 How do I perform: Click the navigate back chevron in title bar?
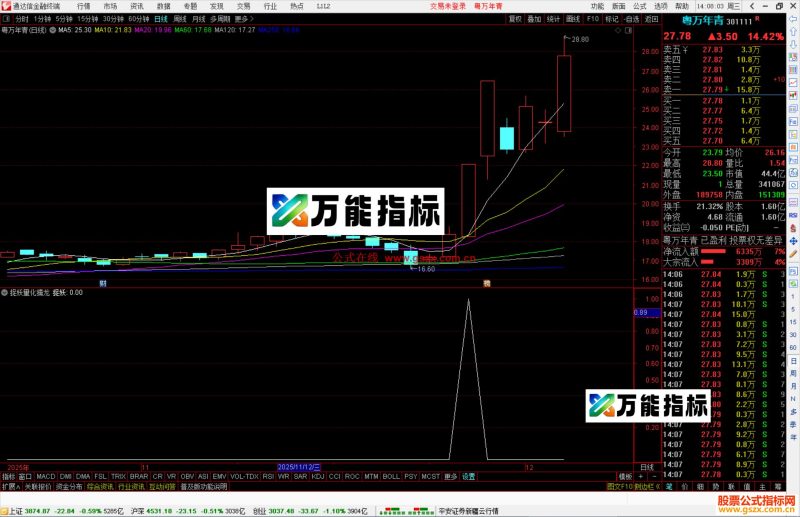tap(752, 6)
